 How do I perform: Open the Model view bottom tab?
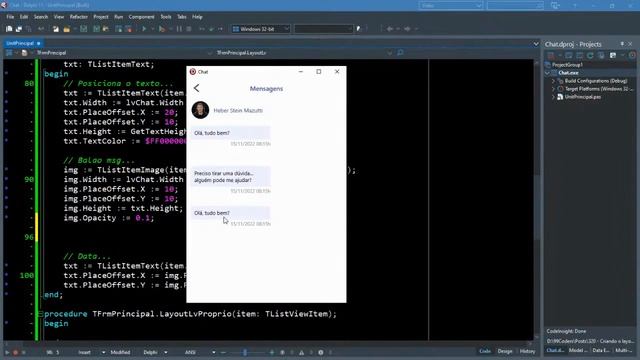(578, 350)
